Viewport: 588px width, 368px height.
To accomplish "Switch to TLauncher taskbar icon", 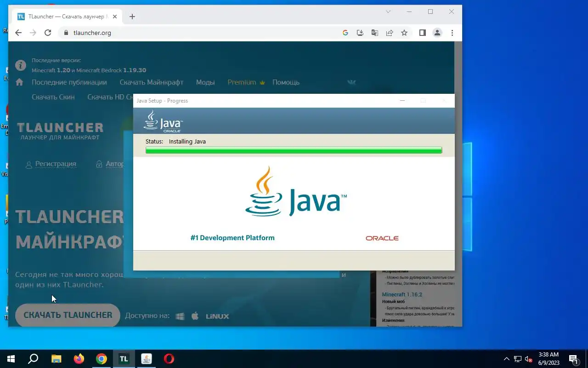I will tap(124, 359).
